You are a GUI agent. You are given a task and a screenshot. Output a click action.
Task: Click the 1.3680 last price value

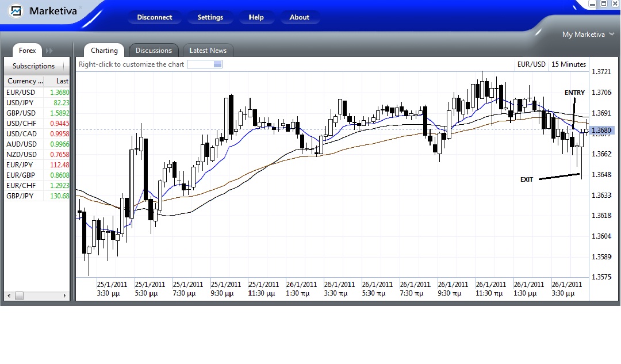(x=59, y=92)
